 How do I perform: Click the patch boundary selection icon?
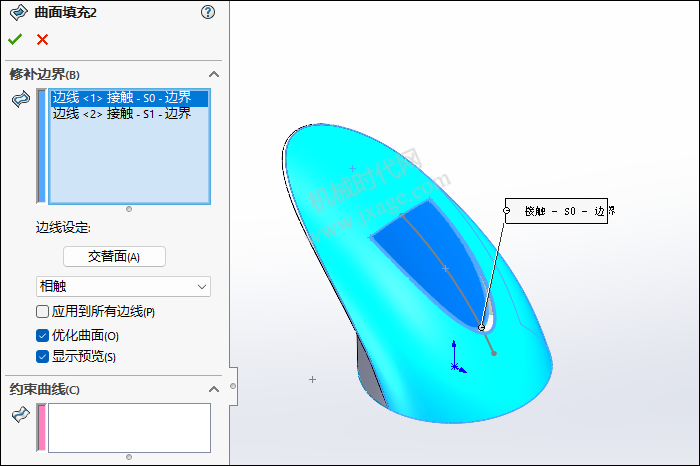[21, 99]
